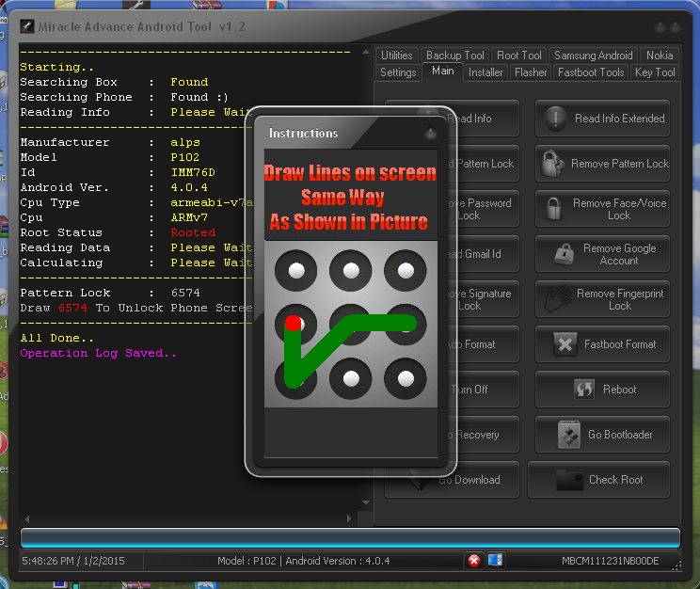Screen dimensions: 700x589
Task: Click the Reboot arrows icon
Action: tap(584, 390)
